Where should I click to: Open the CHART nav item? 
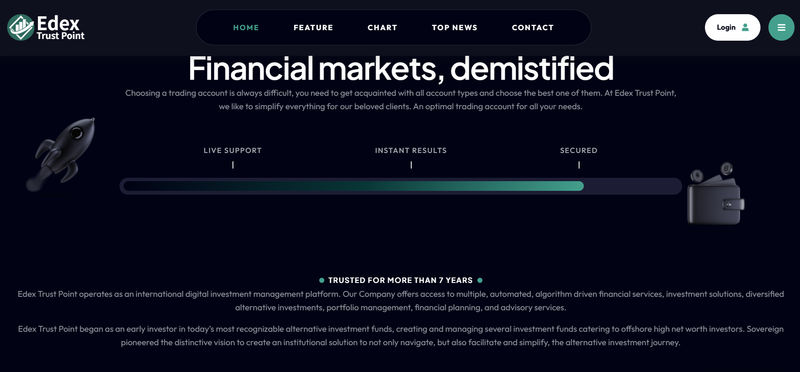pos(382,28)
